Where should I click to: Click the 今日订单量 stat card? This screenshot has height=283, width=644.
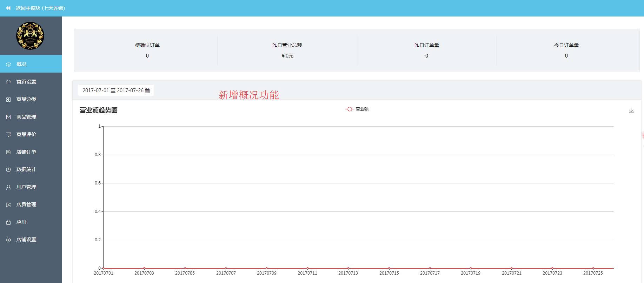[566, 50]
